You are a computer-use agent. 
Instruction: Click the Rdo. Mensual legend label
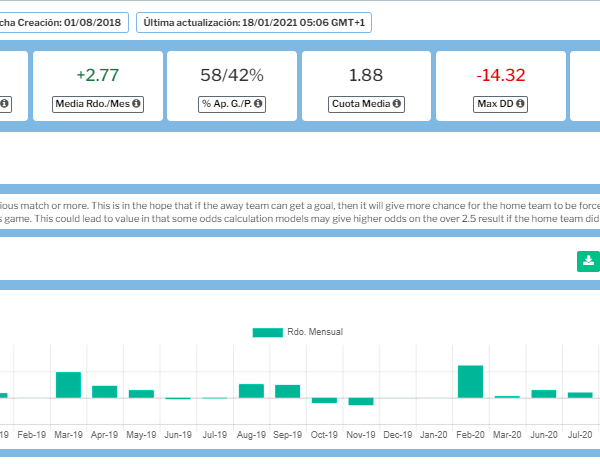point(315,332)
